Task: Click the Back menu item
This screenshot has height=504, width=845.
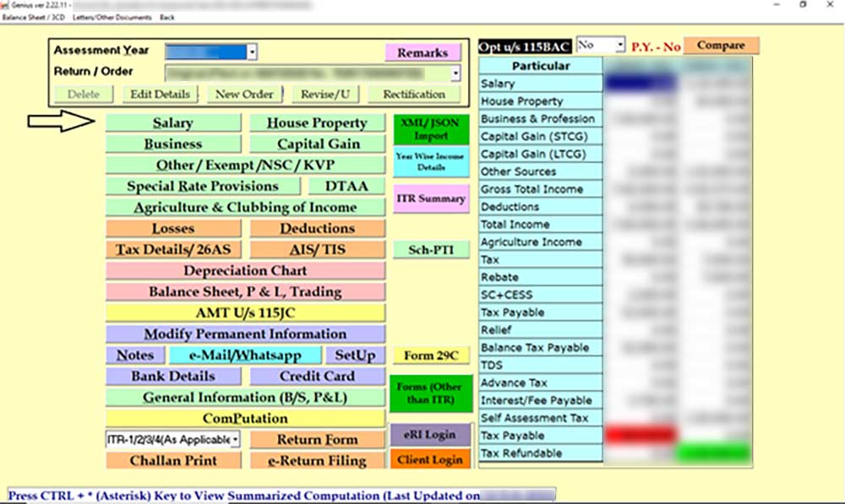Action: click(x=167, y=17)
